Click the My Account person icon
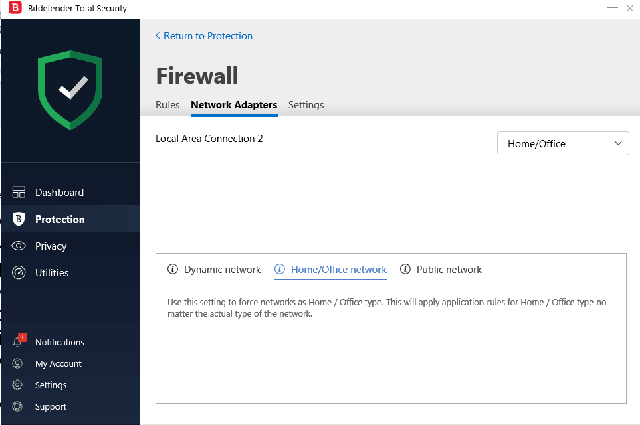Screen dimensions: 640x425 point(18,363)
